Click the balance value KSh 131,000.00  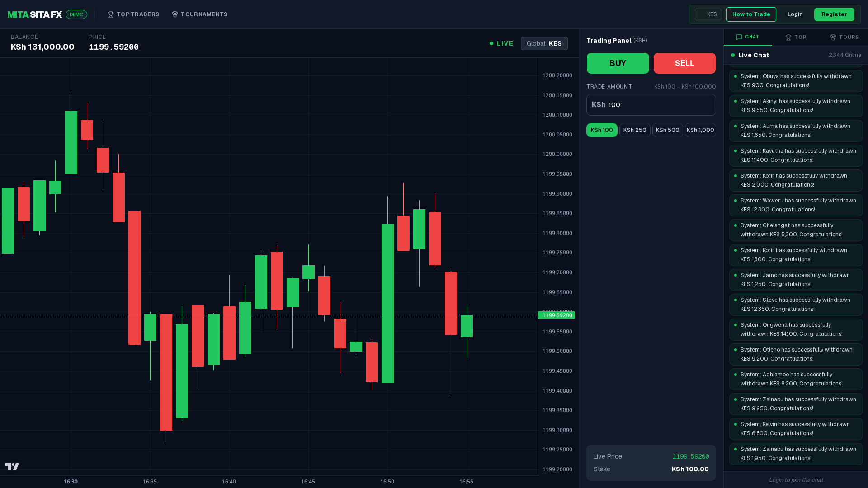[x=42, y=47]
